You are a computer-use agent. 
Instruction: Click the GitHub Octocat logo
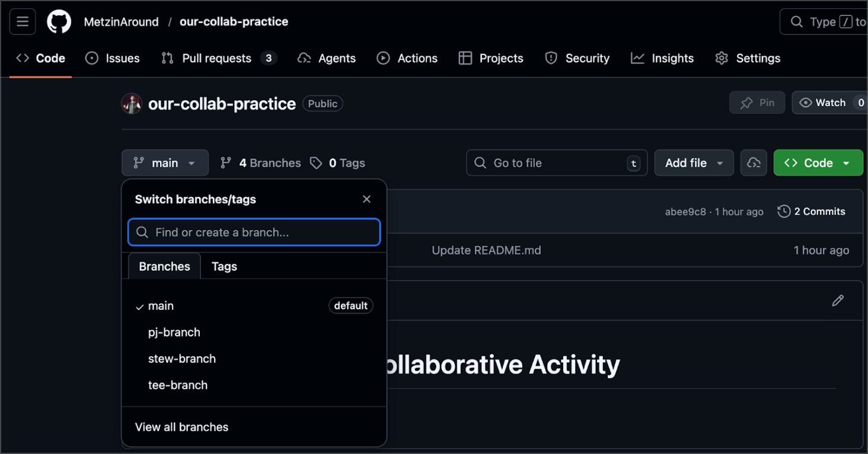pyautogui.click(x=59, y=22)
